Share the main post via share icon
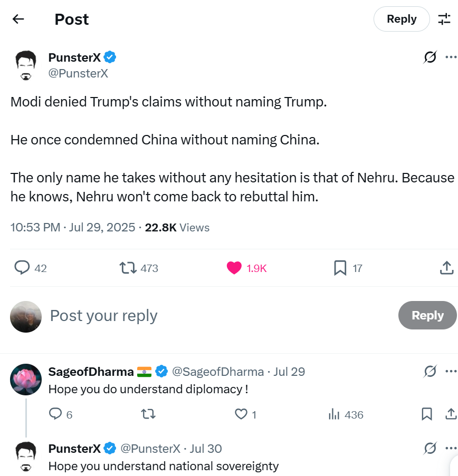This screenshot has width=458, height=476. 446,268
